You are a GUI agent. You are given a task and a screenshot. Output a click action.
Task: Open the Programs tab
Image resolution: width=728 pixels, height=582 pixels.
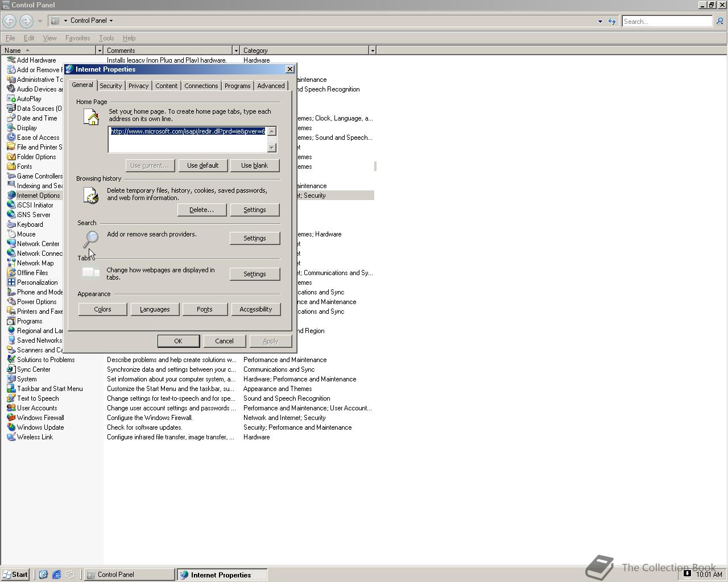(237, 86)
